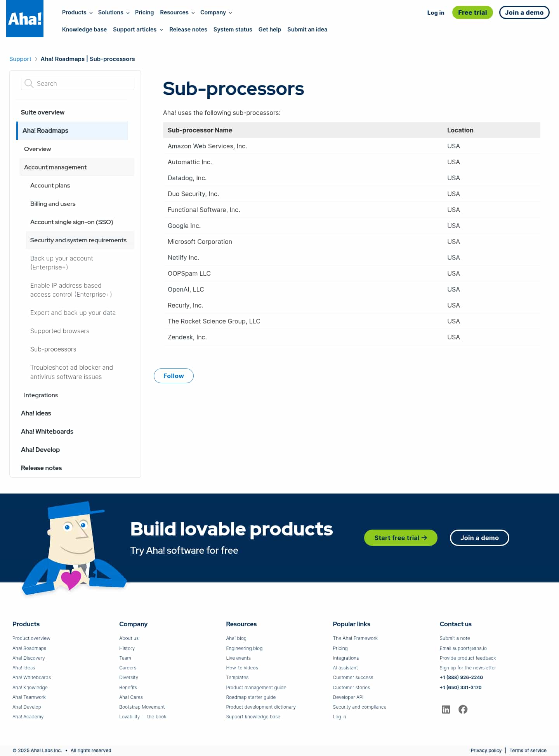
Task: Select Aha! Roadmaps in sidebar
Action: 72,130
